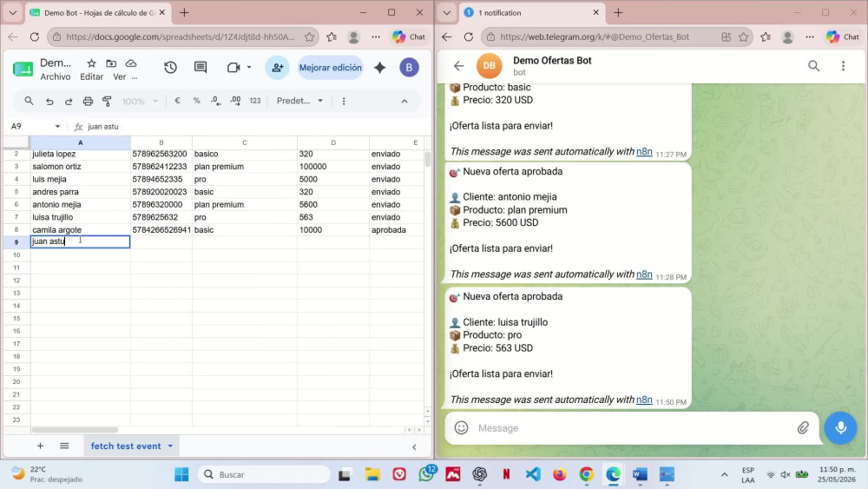Click the Windows Start button

[x=181, y=474]
